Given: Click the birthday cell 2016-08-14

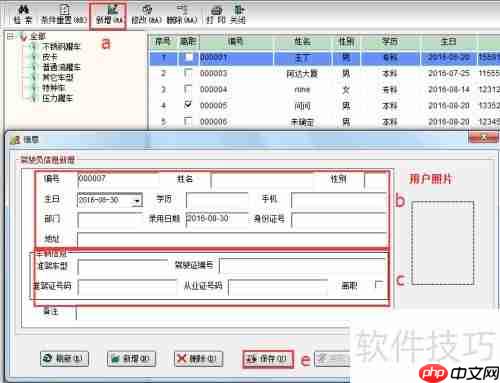Looking at the screenshot, I should pyautogui.click(x=449, y=89).
